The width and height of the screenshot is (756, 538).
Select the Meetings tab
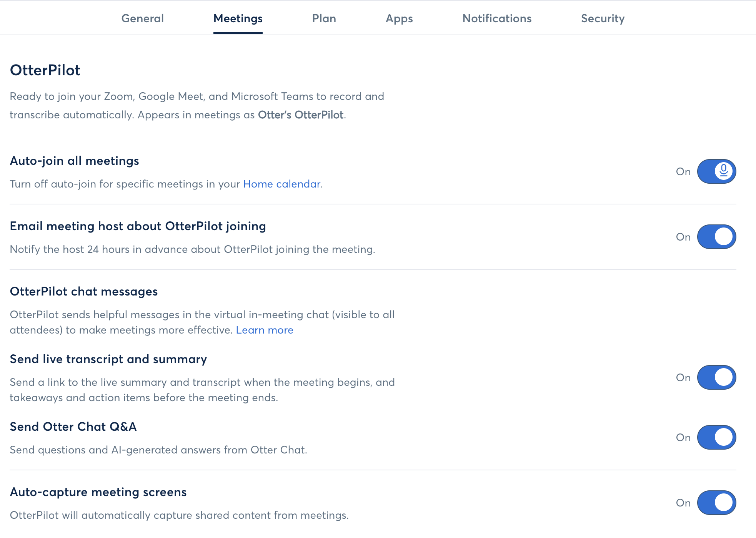click(x=238, y=18)
